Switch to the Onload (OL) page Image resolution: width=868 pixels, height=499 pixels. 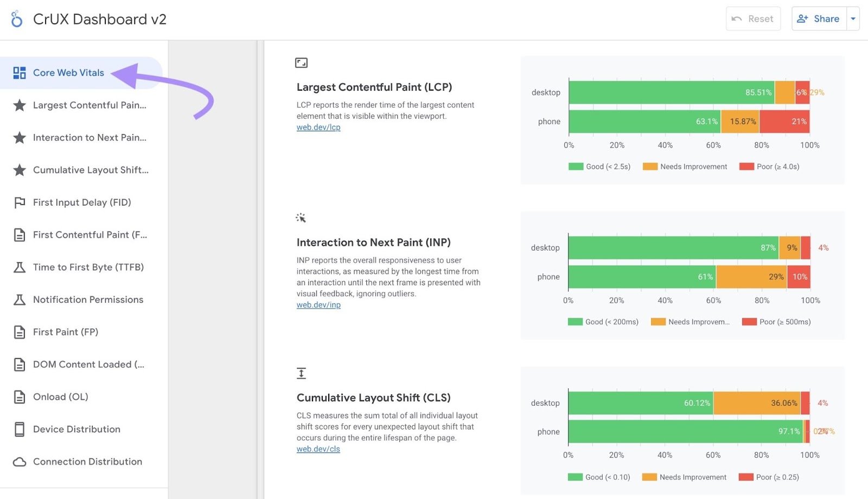click(60, 396)
